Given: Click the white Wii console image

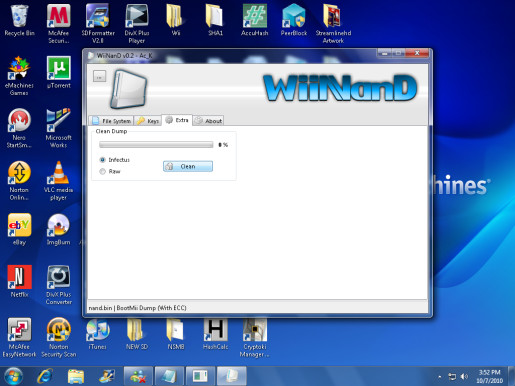Looking at the screenshot, I should click(x=129, y=89).
